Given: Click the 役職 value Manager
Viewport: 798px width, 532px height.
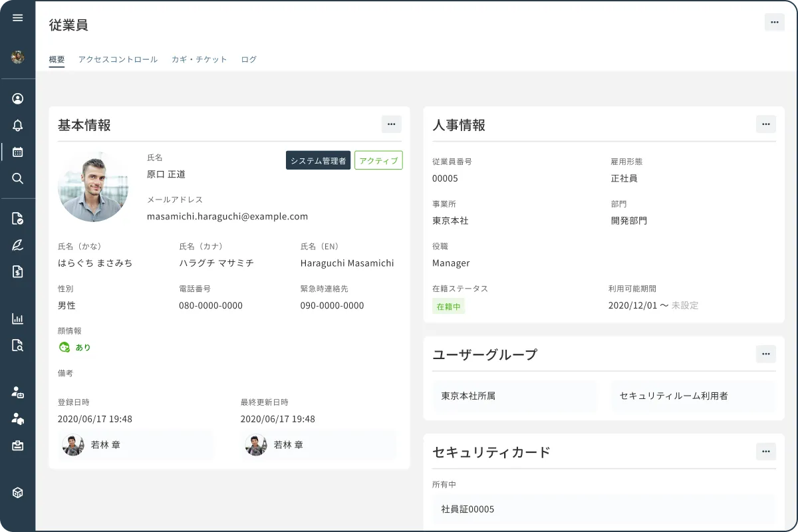Looking at the screenshot, I should tap(451, 263).
